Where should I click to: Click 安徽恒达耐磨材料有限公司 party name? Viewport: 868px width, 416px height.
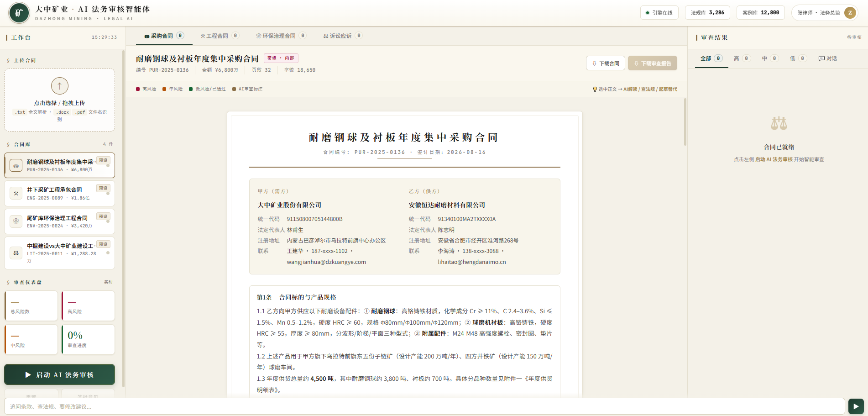pyautogui.click(x=447, y=205)
